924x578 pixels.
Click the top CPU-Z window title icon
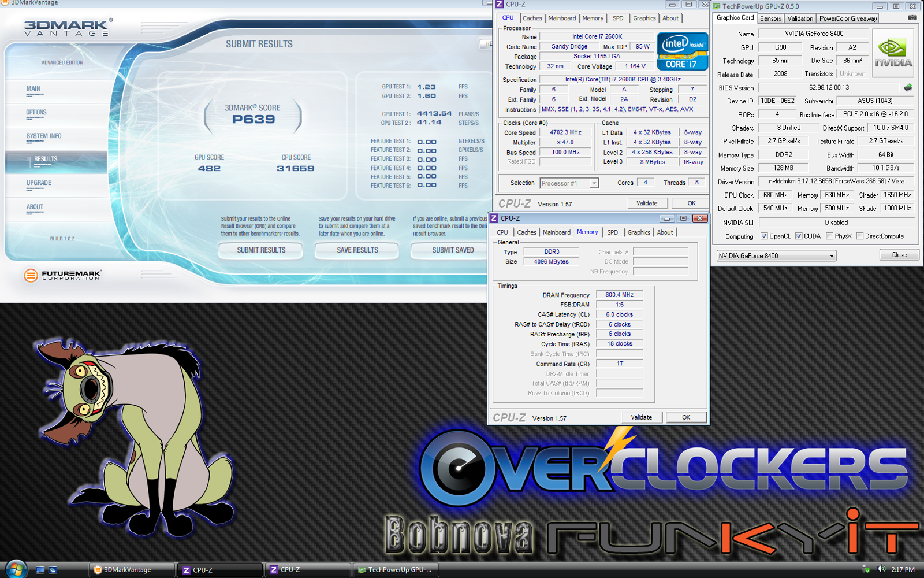tap(500, 4)
